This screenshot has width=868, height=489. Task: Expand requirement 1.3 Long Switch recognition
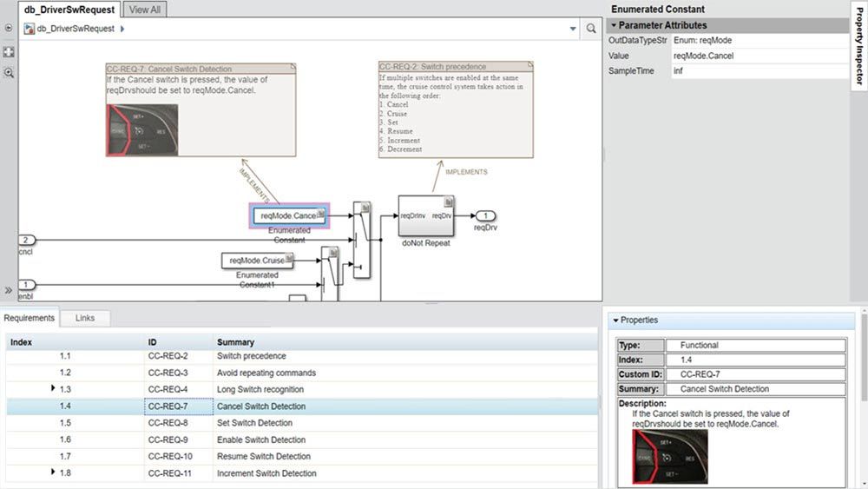coord(54,389)
